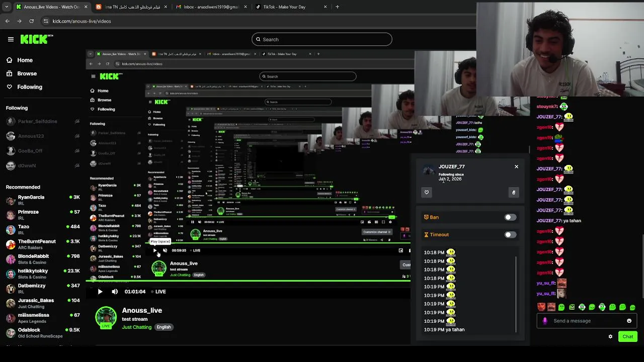The width and height of the screenshot is (644, 362).
Task: Close the JOUZEF_77 user card
Action: 516,166
